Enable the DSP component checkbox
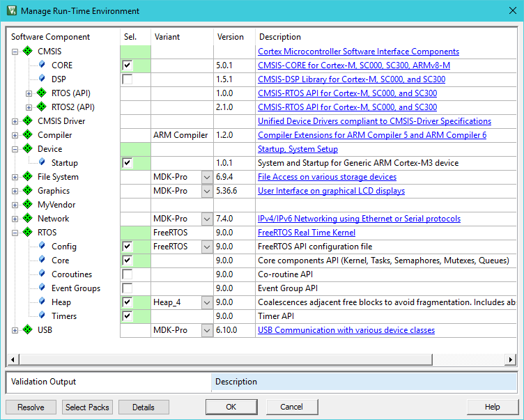The height and width of the screenshot is (420, 524). 127,79
